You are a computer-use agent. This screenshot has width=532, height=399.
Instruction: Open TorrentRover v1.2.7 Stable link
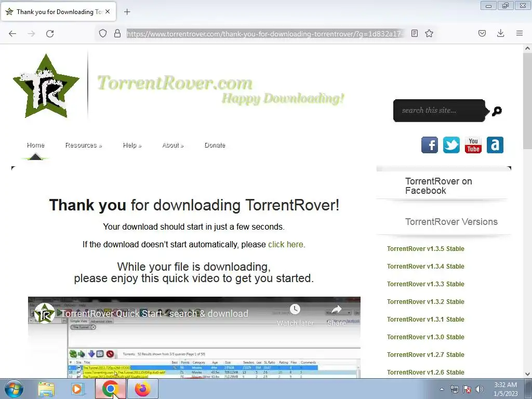pos(425,354)
